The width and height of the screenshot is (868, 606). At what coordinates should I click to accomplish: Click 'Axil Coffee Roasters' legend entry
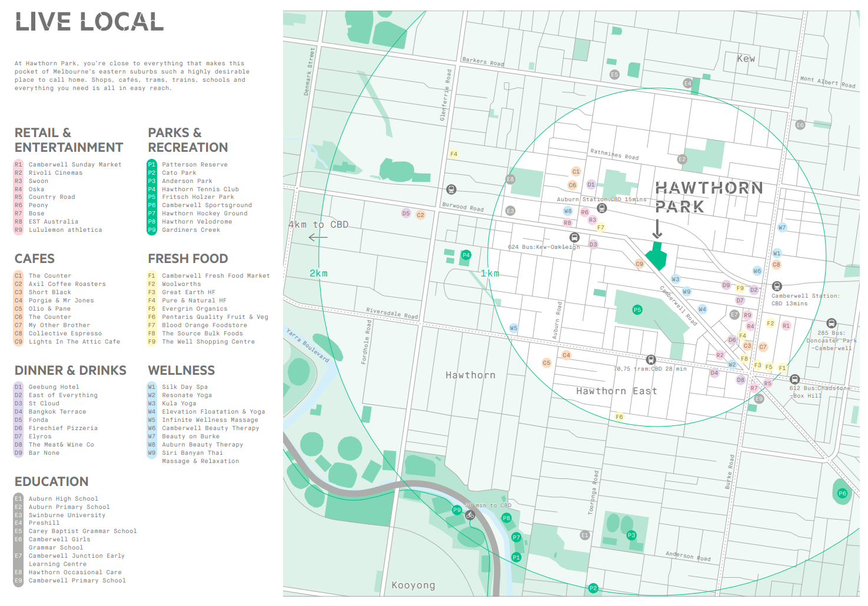pos(67,284)
